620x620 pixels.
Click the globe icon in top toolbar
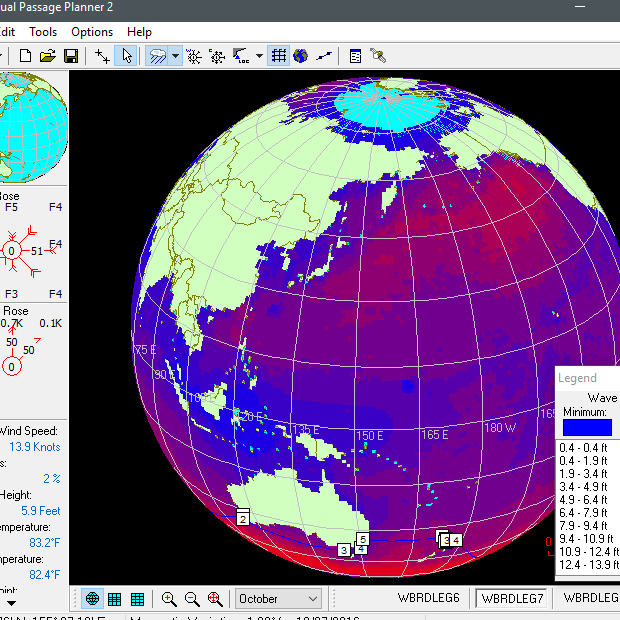300,56
